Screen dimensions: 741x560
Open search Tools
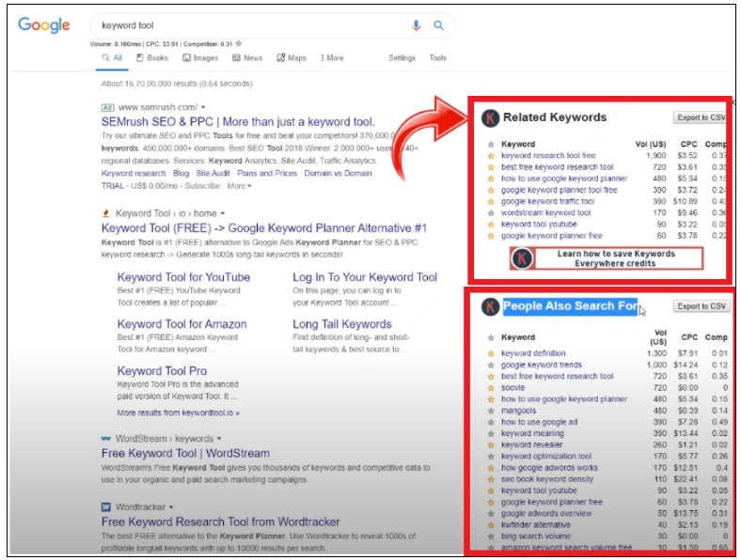point(437,58)
